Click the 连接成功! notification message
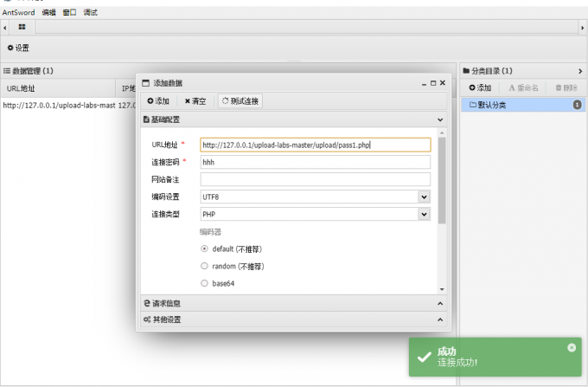The height and width of the screenshot is (387, 588). coord(457,363)
